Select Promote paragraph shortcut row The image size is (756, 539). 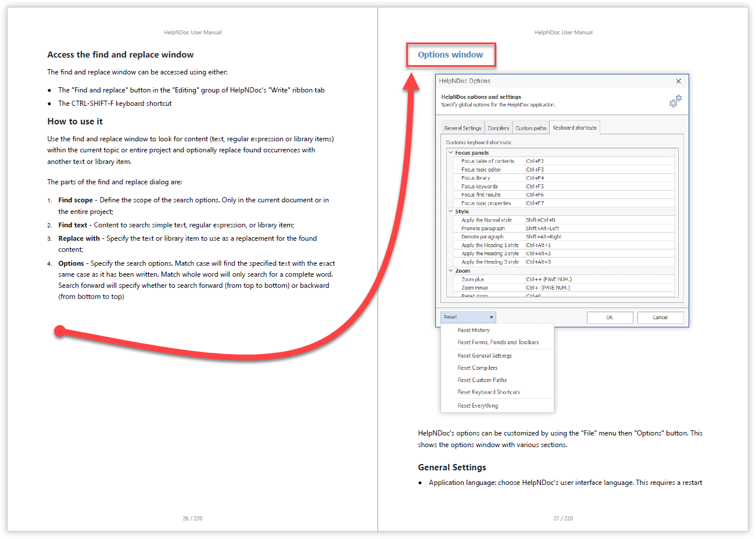(x=564, y=229)
